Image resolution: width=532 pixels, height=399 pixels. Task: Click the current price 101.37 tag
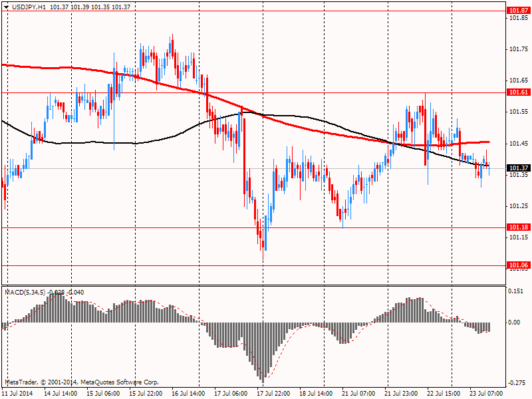519,168
